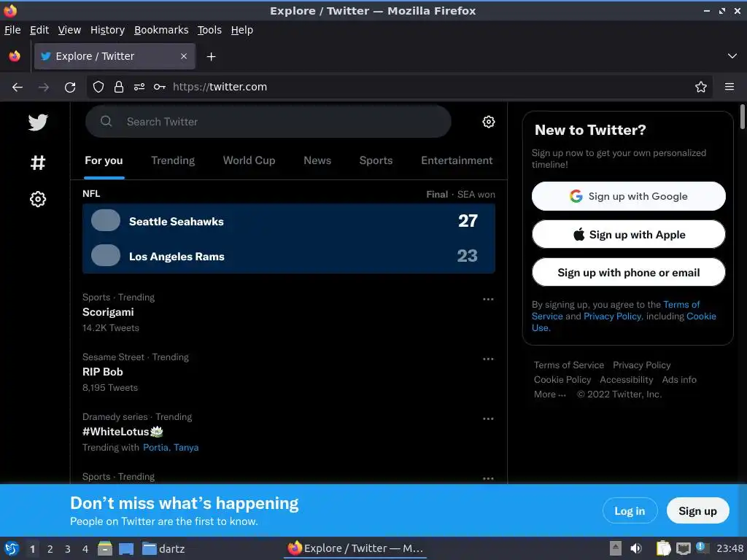747x560 pixels.
Task: Open Settings gear in left sidebar
Action: (38, 199)
